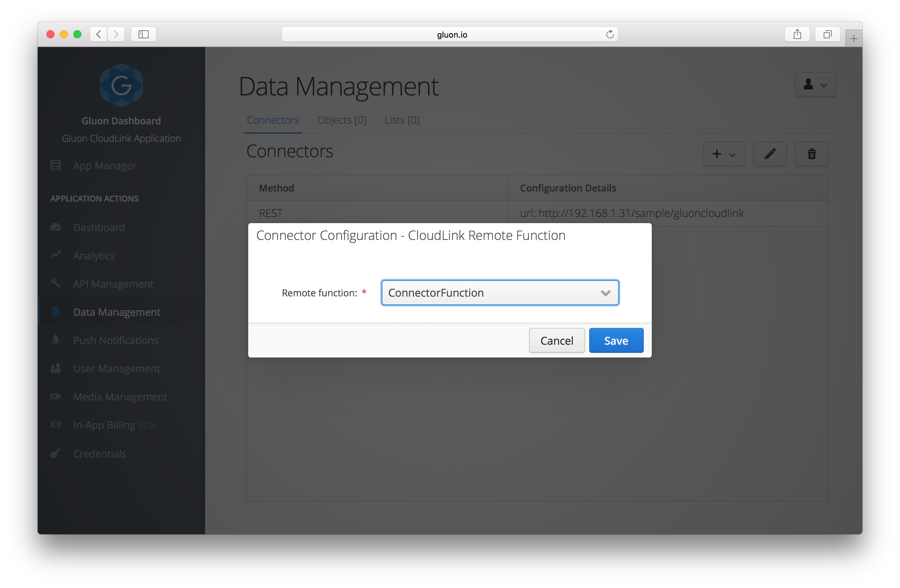Switch to the Lists tab
900x588 pixels.
[401, 120]
